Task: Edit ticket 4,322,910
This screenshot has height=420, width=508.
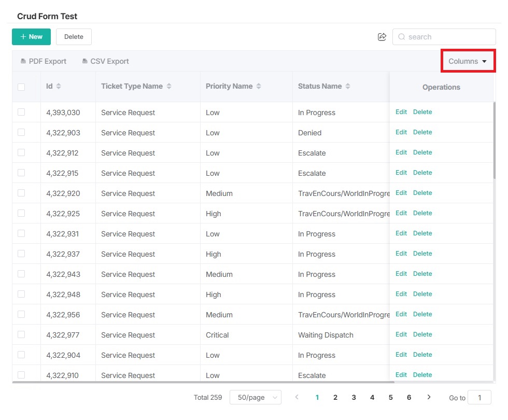Action: [401, 375]
